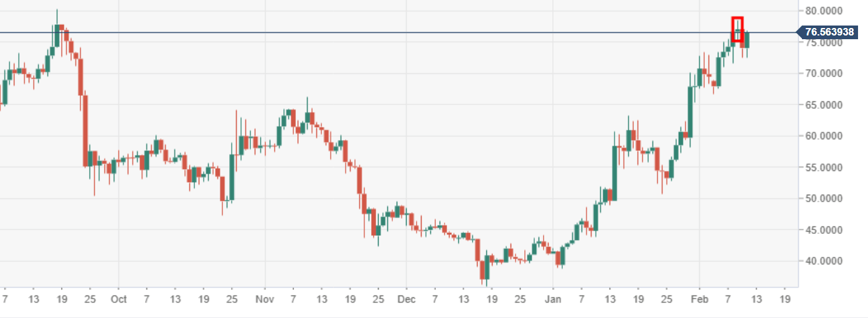Click the red highlighted rectangle on the chart
The image size is (868, 318).
click(737, 29)
